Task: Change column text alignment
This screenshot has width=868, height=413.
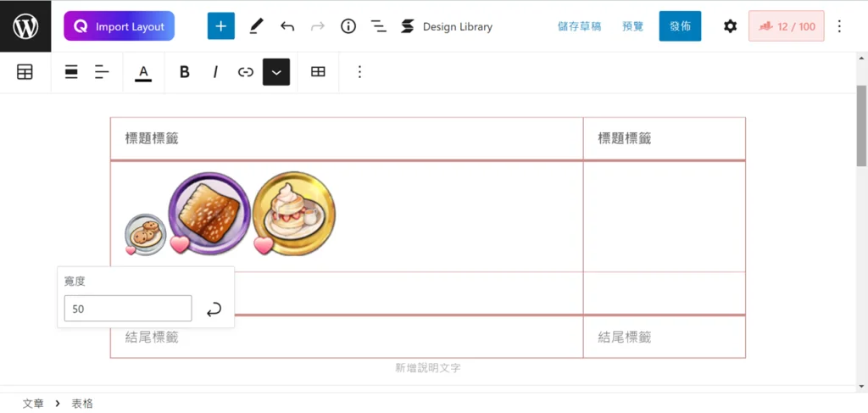Action: 102,72
